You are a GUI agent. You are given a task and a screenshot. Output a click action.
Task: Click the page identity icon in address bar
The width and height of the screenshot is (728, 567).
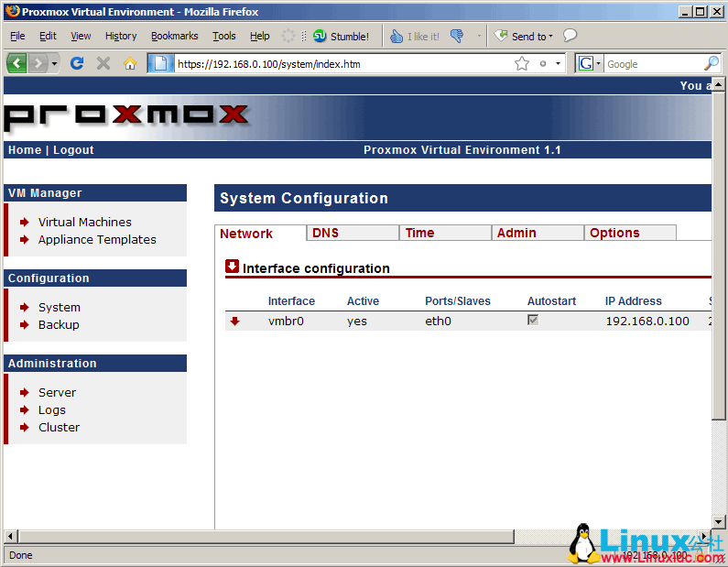pyautogui.click(x=160, y=63)
